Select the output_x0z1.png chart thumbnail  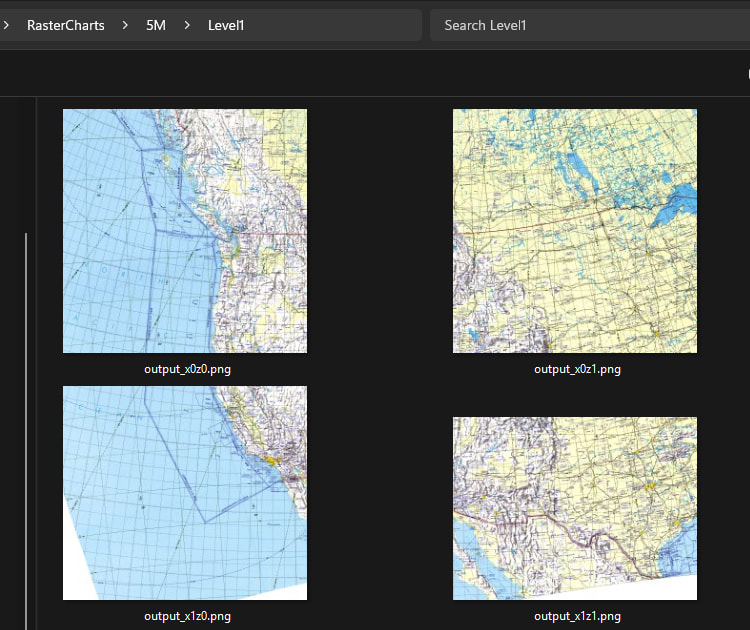point(575,231)
